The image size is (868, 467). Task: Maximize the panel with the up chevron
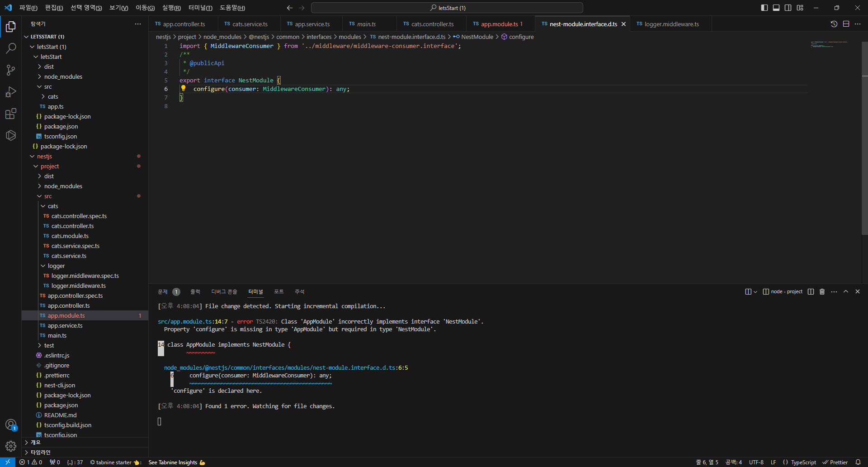point(846,292)
